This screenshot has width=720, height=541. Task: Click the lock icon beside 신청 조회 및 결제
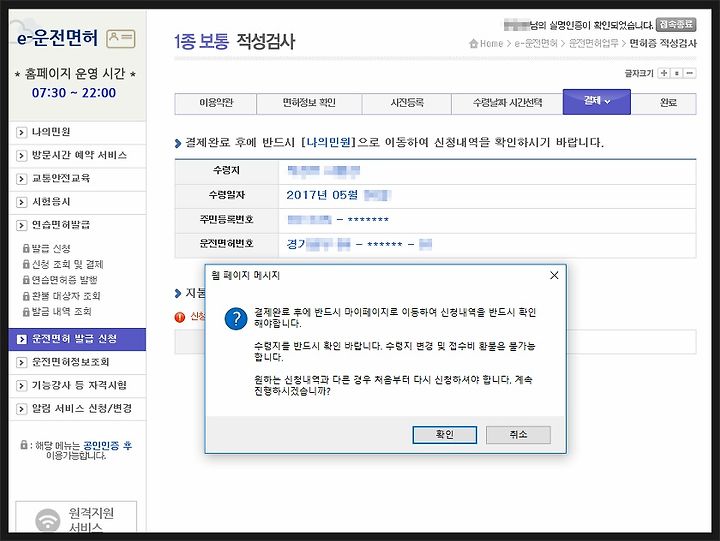26,265
